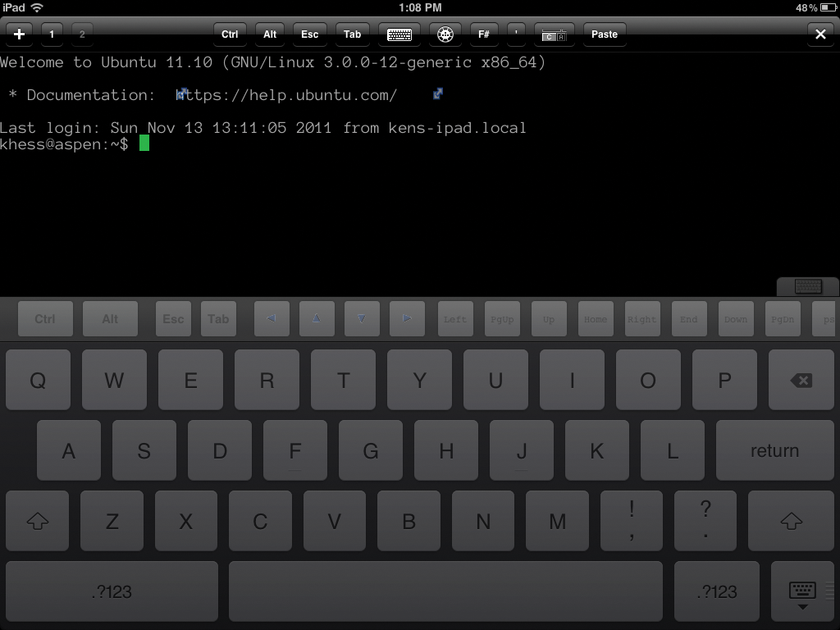This screenshot has height=630, width=840.
Task: Tap the top toolbar Tab key
Action: pyautogui.click(x=352, y=34)
